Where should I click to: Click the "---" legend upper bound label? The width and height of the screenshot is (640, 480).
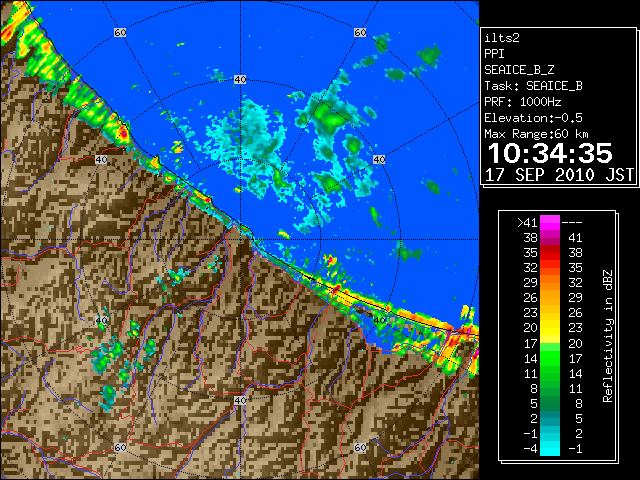[x=572, y=222]
